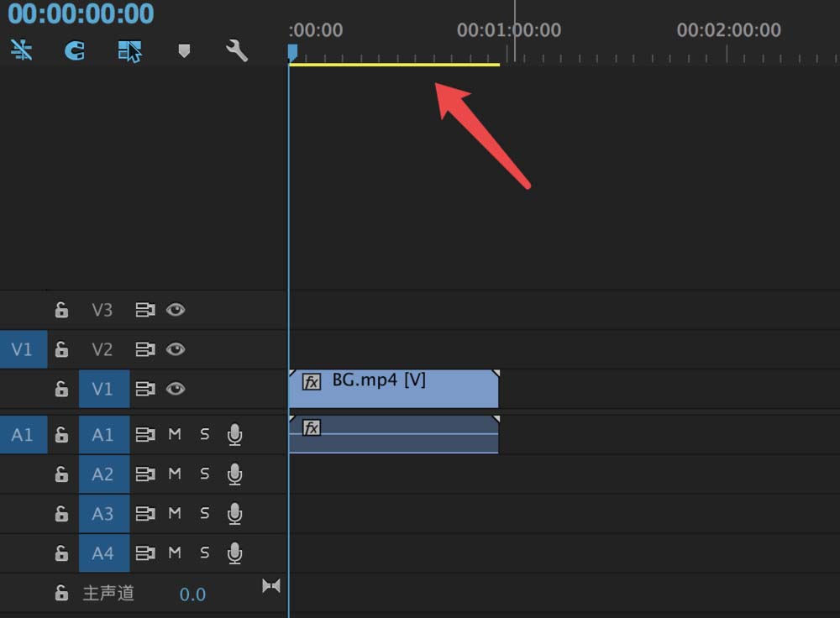This screenshot has height=618, width=840.
Task: Click the yellow render bar above the clip
Action: (393, 64)
